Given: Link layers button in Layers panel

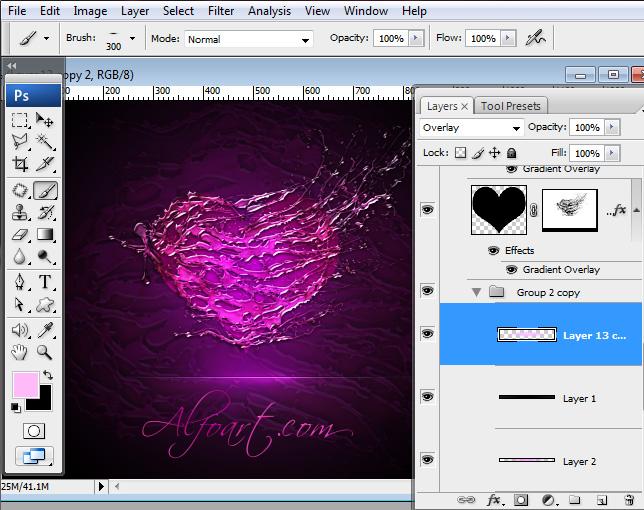Looking at the screenshot, I should [x=466, y=500].
